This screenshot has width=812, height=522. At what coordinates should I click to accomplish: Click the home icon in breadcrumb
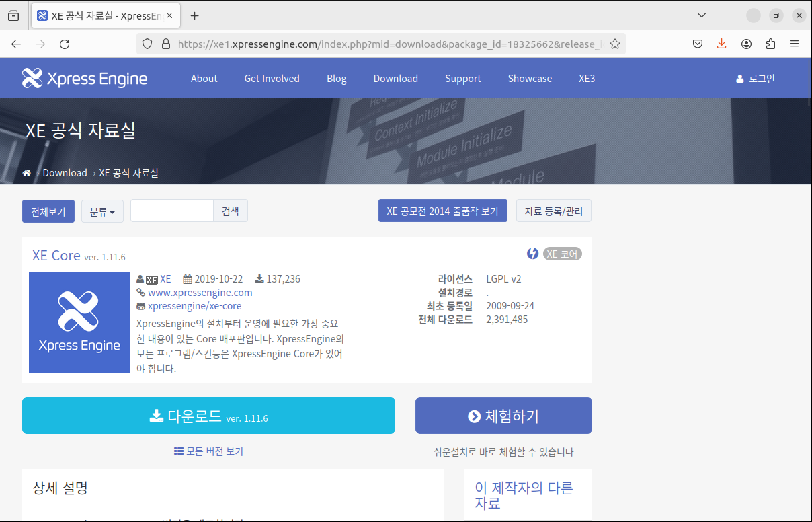[27, 173]
